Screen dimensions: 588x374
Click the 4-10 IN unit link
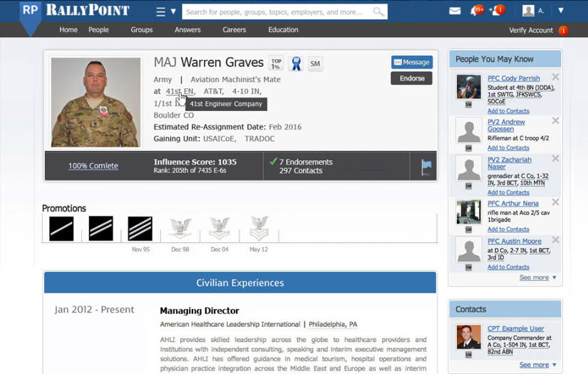(247, 91)
